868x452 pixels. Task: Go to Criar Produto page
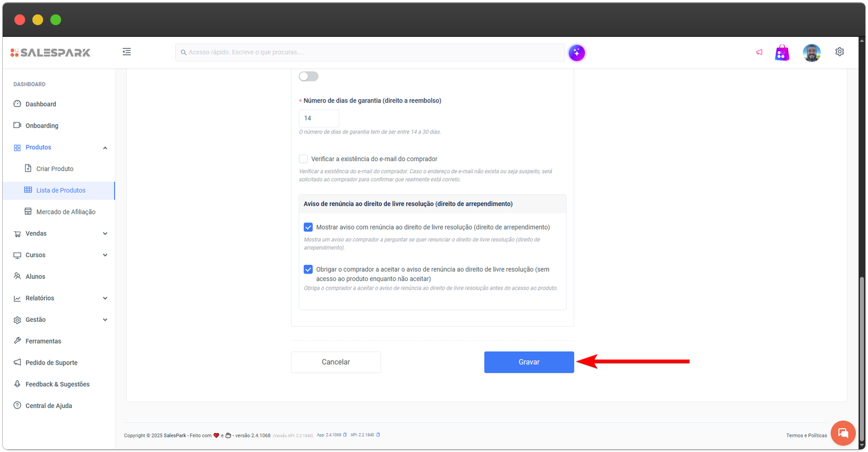point(55,169)
